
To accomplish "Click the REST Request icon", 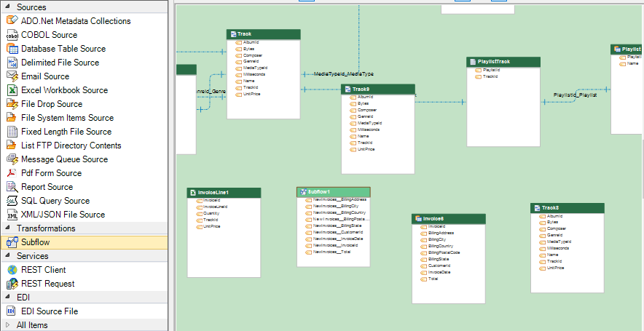I will pyautogui.click(x=12, y=284).
